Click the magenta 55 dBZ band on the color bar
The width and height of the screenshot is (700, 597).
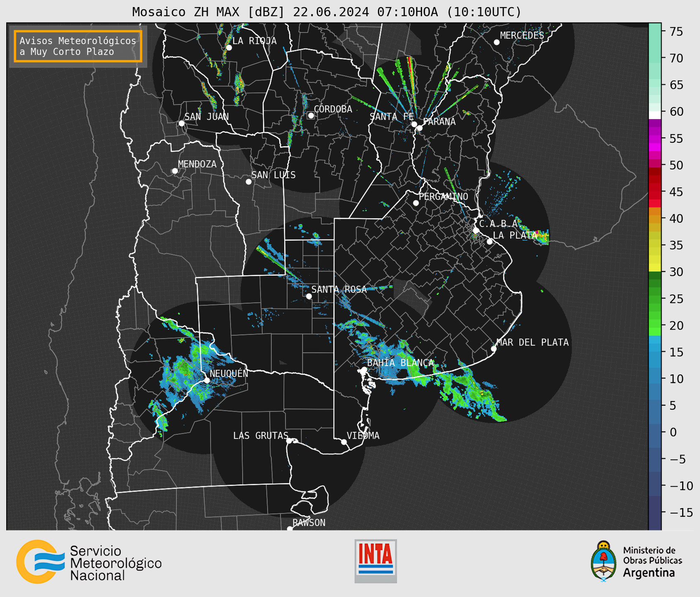click(x=654, y=139)
